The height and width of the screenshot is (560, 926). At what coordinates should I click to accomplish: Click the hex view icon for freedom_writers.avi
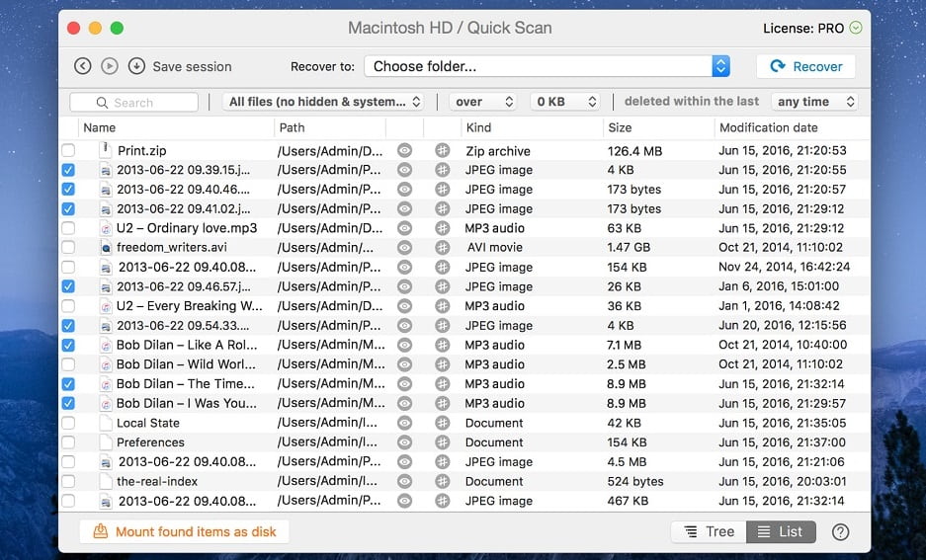point(442,248)
